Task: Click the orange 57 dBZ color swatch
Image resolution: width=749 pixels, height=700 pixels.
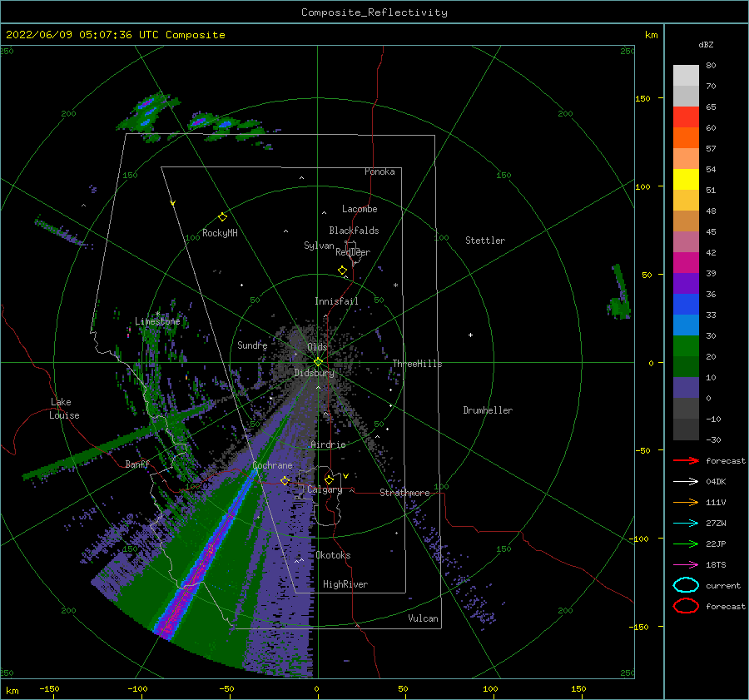Action: pos(686,137)
